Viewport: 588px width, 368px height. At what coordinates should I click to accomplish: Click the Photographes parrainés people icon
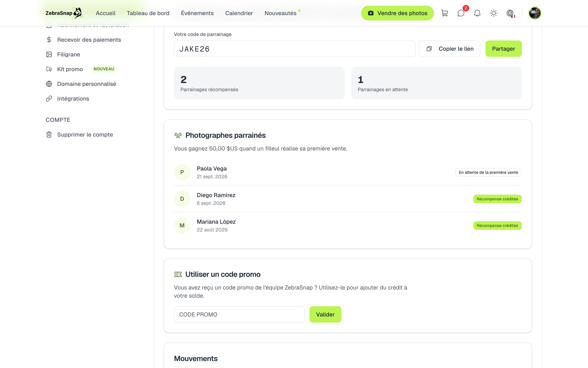(178, 135)
